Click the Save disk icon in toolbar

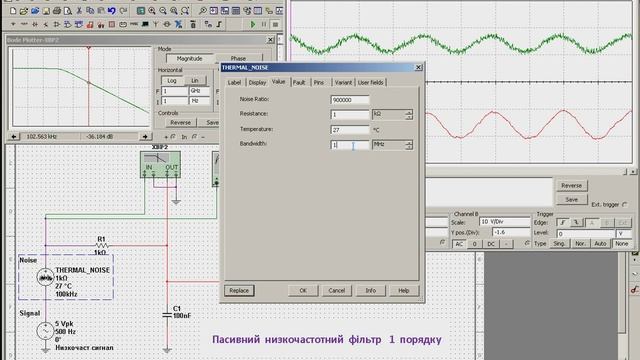(46, 11)
